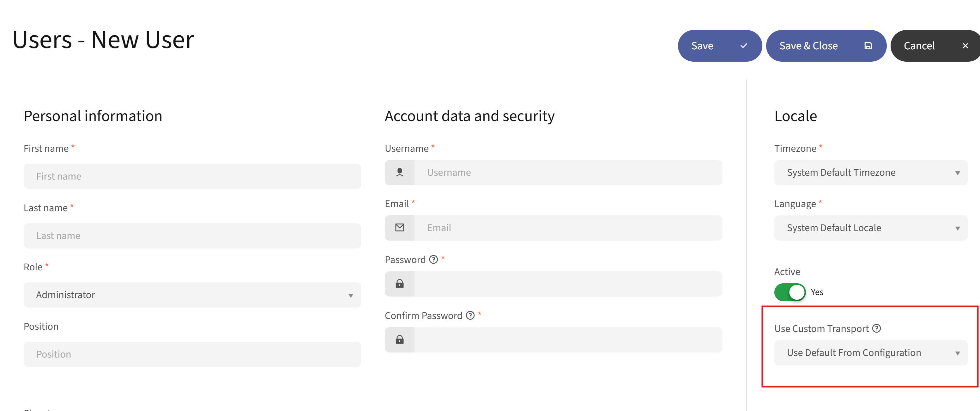980x411 pixels.
Task: Click the X icon on the Cancel button
Action: pos(965,46)
